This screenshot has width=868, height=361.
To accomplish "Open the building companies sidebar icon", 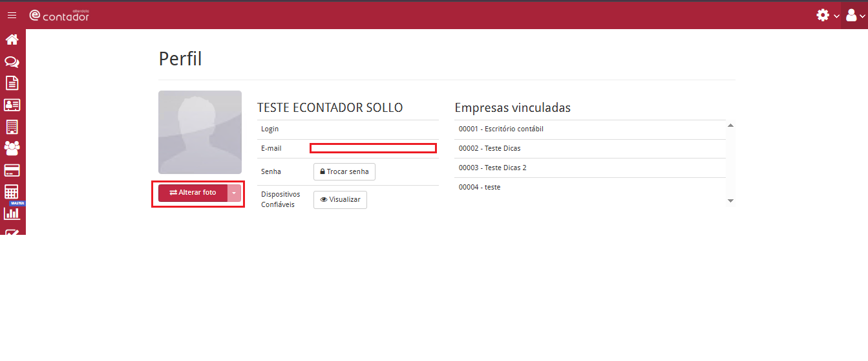I will tap(12, 126).
